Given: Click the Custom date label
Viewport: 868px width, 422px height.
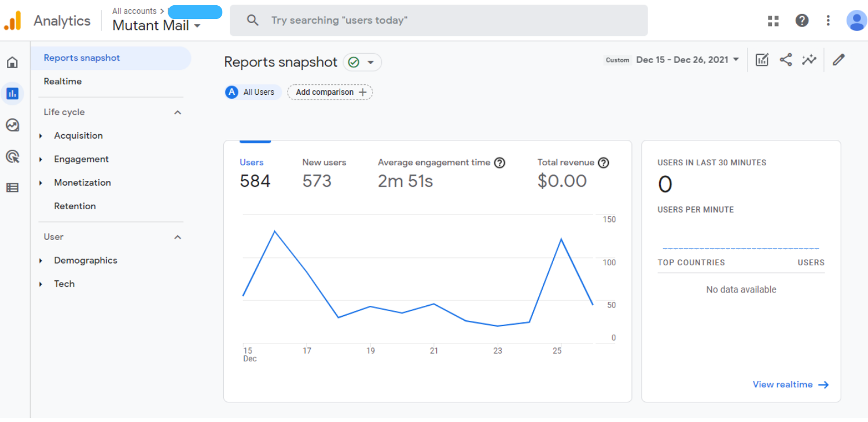Looking at the screenshot, I should pyautogui.click(x=617, y=60).
